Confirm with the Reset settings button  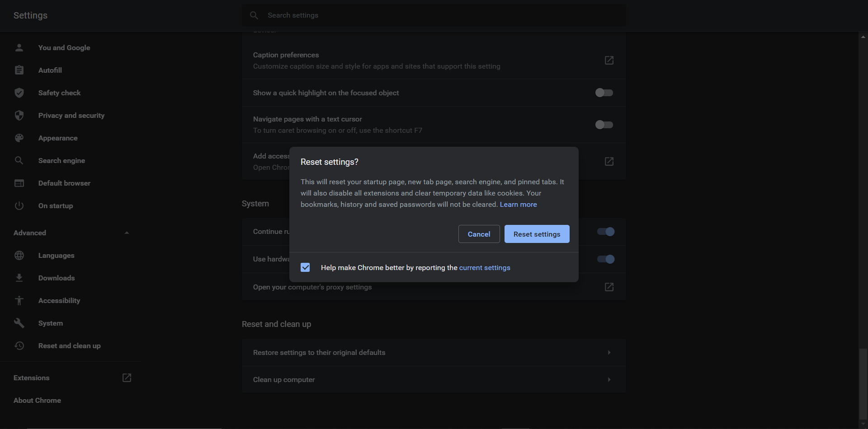(537, 234)
